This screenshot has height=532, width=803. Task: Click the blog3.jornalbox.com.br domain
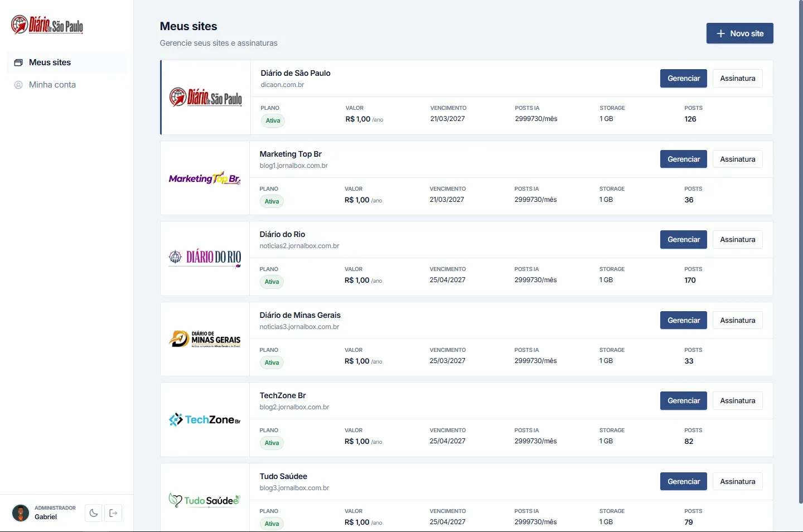294,488
